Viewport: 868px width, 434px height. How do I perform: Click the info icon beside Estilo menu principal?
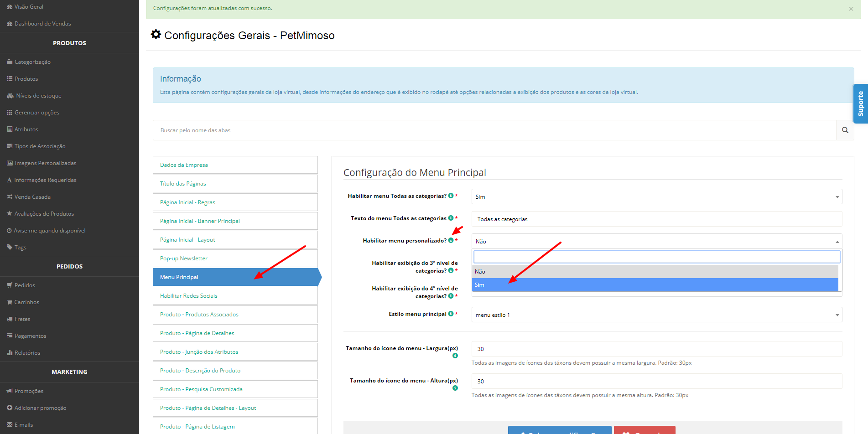451,314
